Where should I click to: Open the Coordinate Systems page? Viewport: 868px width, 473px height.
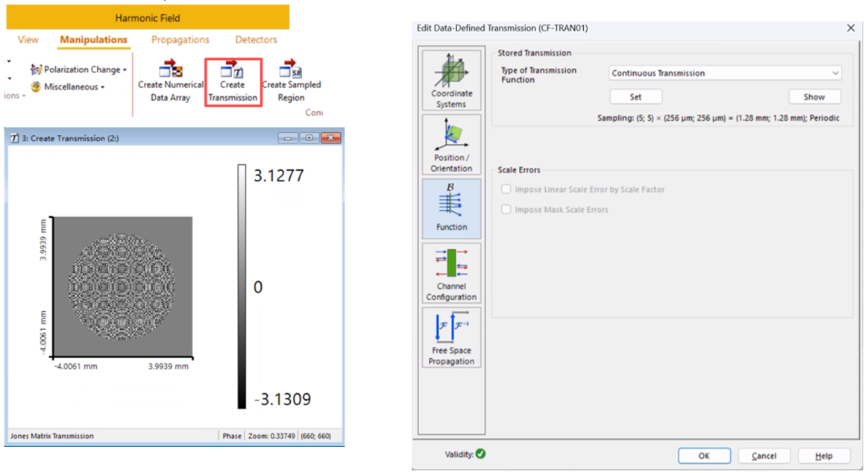tap(451, 80)
